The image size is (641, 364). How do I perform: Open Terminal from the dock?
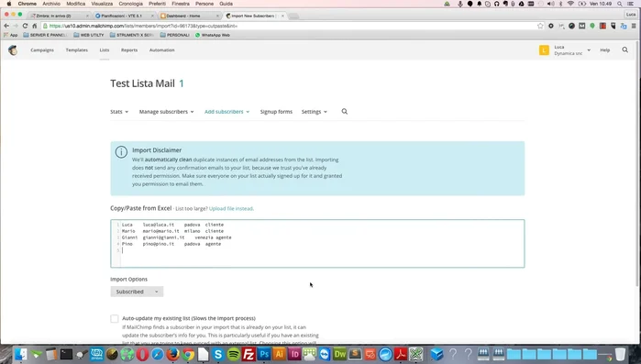click(66, 354)
